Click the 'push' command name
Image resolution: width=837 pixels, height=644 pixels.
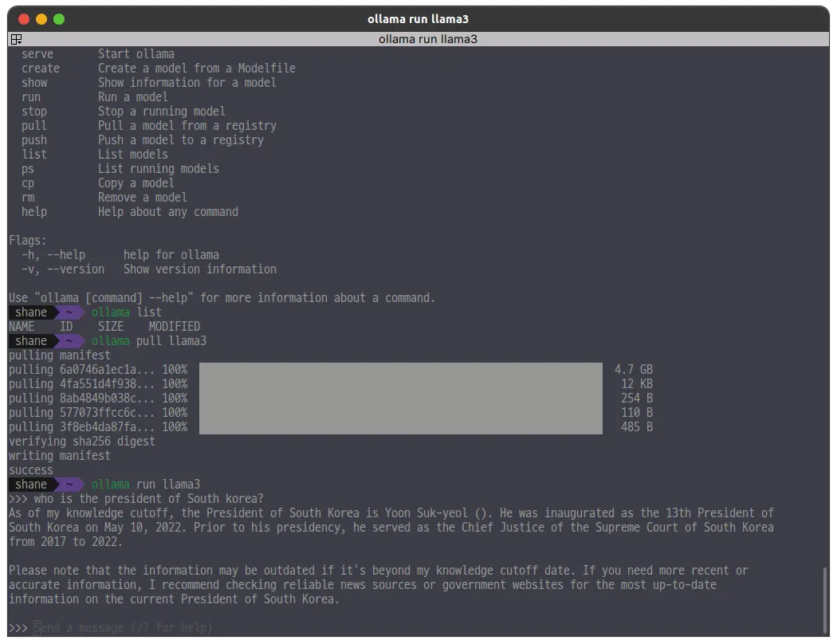(x=34, y=140)
